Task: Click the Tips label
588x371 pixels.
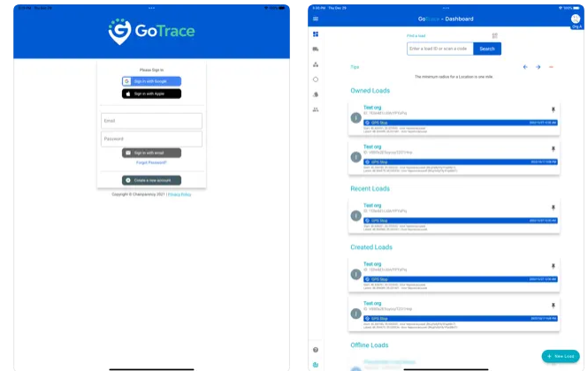Action: [x=355, y=67]
